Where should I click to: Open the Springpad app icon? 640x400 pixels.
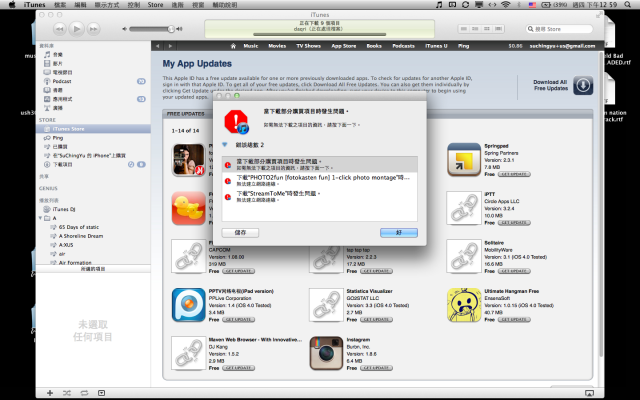464,160
